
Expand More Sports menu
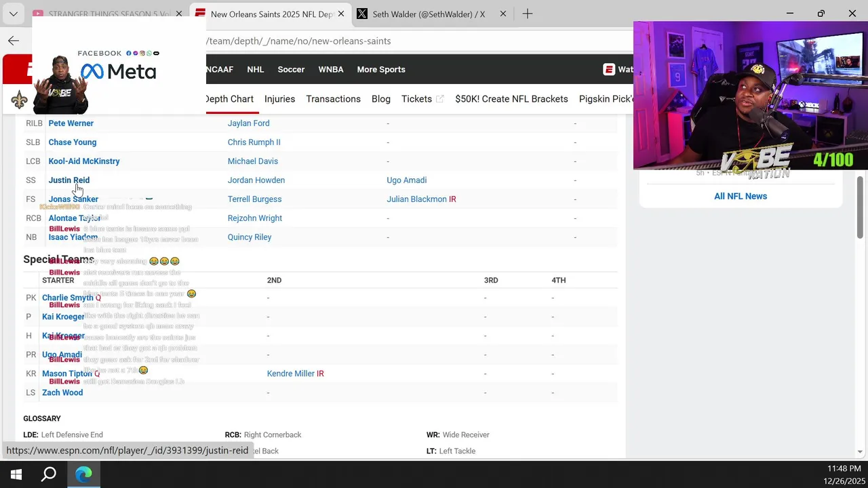tap(381, 69)
